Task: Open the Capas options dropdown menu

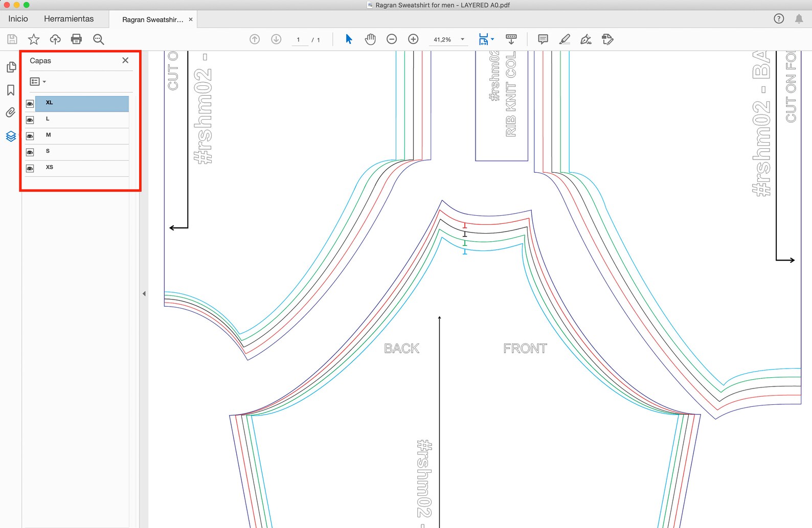Action: [38, 82]
